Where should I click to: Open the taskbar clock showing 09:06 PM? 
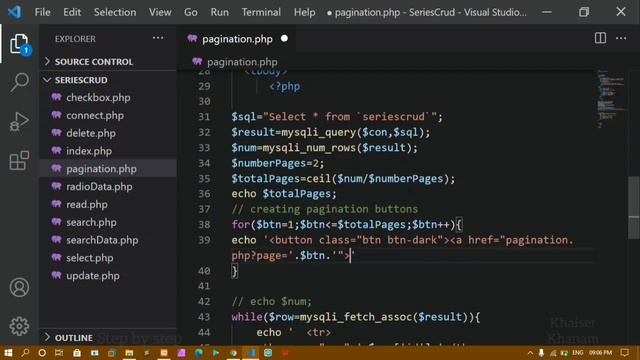tap(600, 353)
